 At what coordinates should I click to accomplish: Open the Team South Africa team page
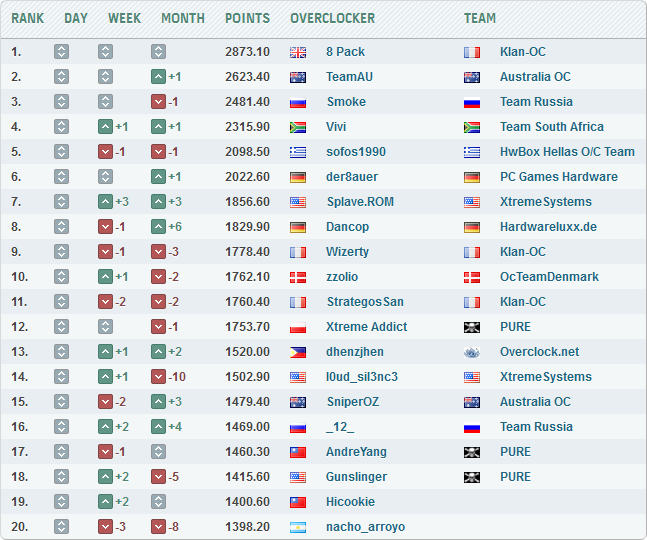click(x=552, y=127)
